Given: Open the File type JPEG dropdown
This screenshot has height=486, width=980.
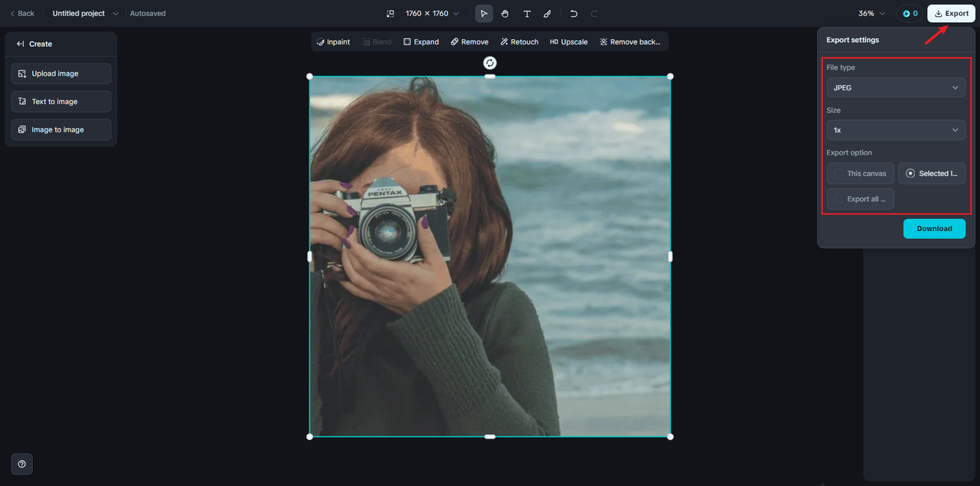Looking at the screenshot, I should click(x=895, y=88).
